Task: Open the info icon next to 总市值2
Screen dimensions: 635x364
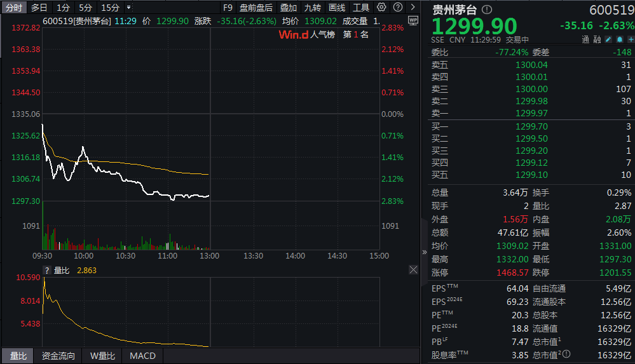Action: tap(566, 354)
